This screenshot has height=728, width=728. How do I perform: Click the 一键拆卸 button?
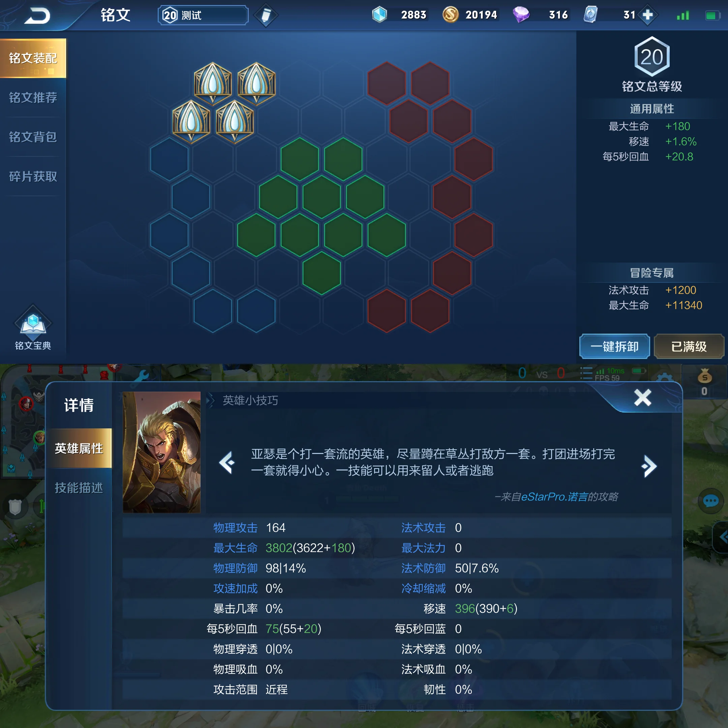coord(614,346)
